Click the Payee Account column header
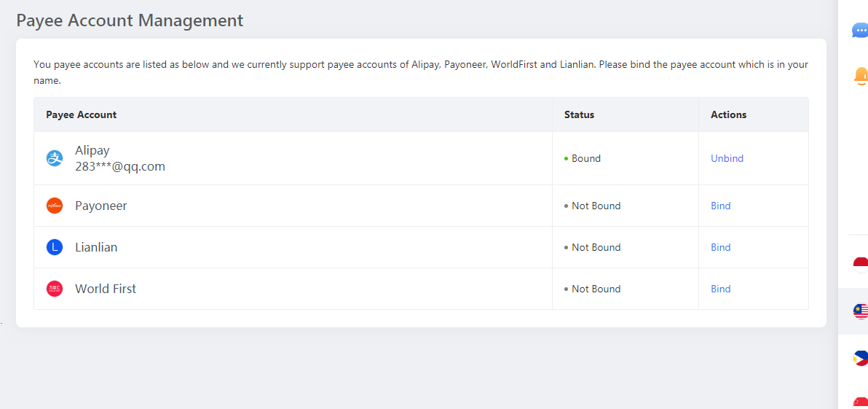The width and height of the screenshot is (868, 409). tap(82, 114)
